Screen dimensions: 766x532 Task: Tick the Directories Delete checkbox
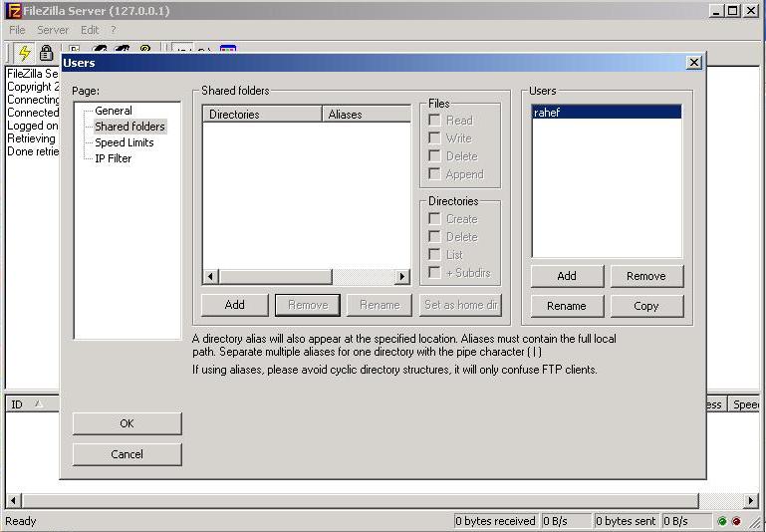tap(434, 236)
